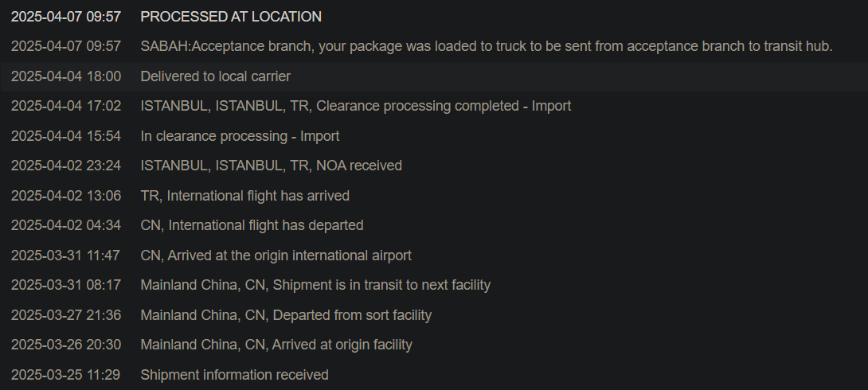The height and width of the screenshot is (390, 868).
Task: Select the 2025-03-27 21:36 timestamp
Action: [x=66, y=315]
